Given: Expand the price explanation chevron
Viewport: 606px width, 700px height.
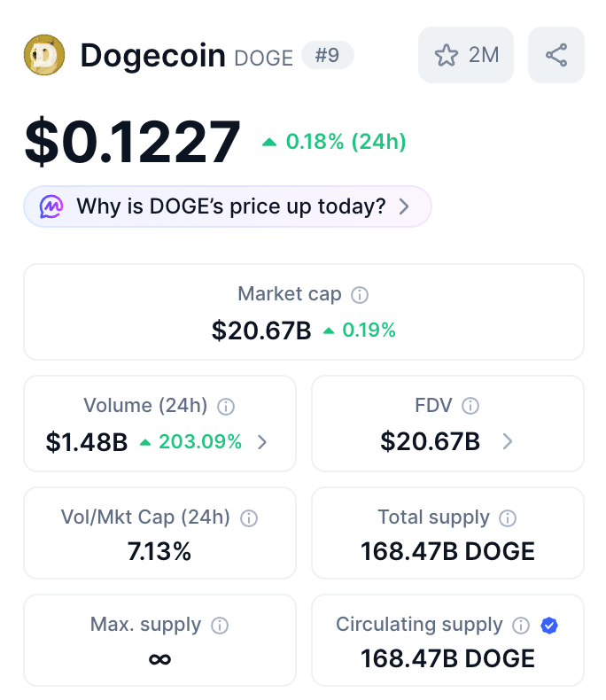Looking at the screenshot, I should coord(404,206).
